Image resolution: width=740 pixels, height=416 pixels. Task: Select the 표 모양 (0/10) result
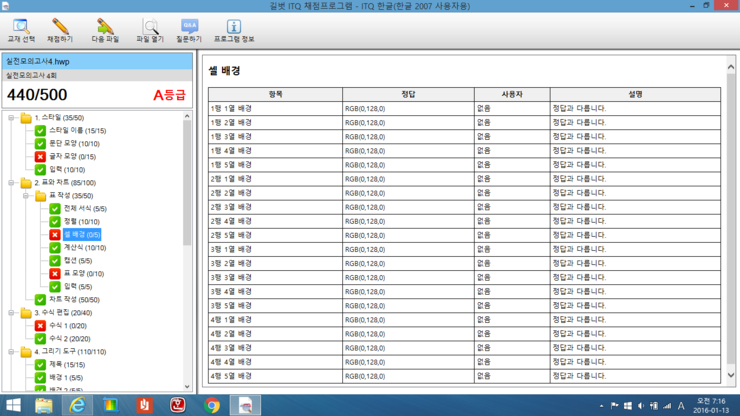click(x=84, y=274)
